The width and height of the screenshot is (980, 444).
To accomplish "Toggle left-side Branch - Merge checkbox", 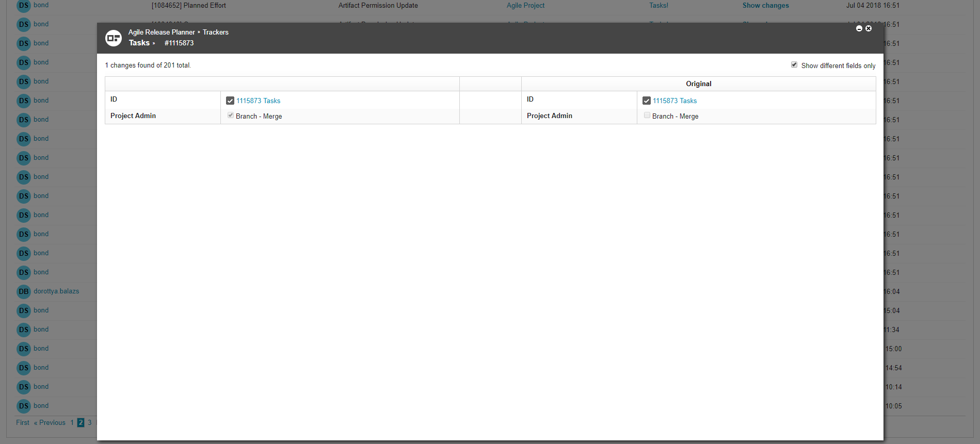I will [231, 115].
